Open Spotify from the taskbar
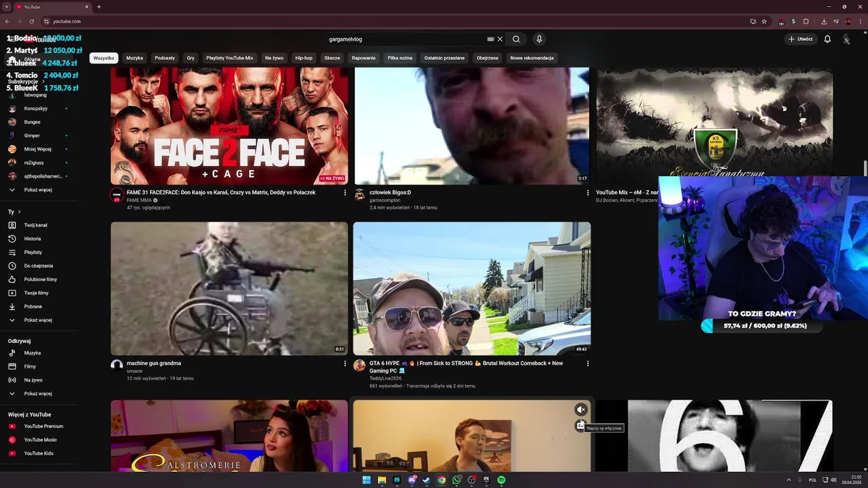The height and width of the screenshot is (488, 868). 501,480
